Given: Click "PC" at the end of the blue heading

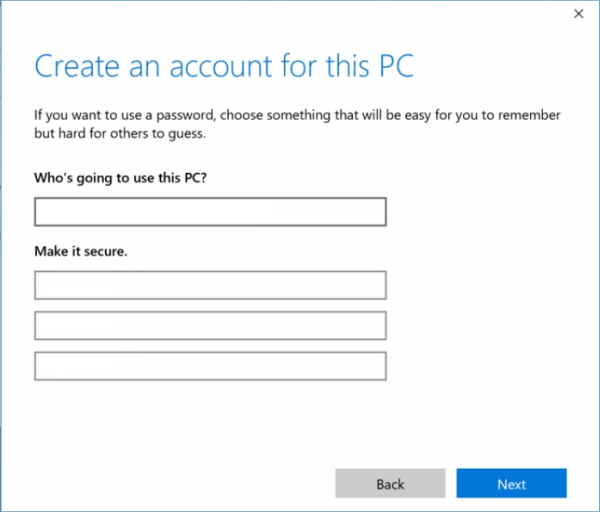Looking at the screenshot, I should pyautogui.click(x=396, y=66).
